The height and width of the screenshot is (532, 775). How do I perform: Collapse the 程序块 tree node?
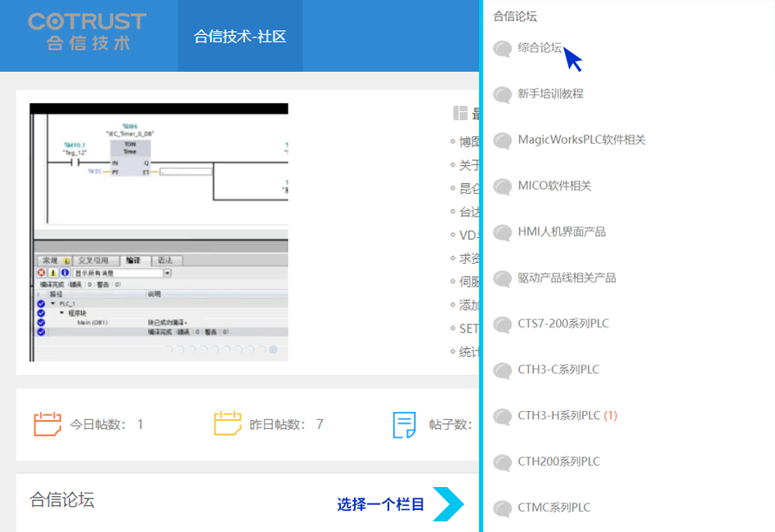tap(61, 313)
